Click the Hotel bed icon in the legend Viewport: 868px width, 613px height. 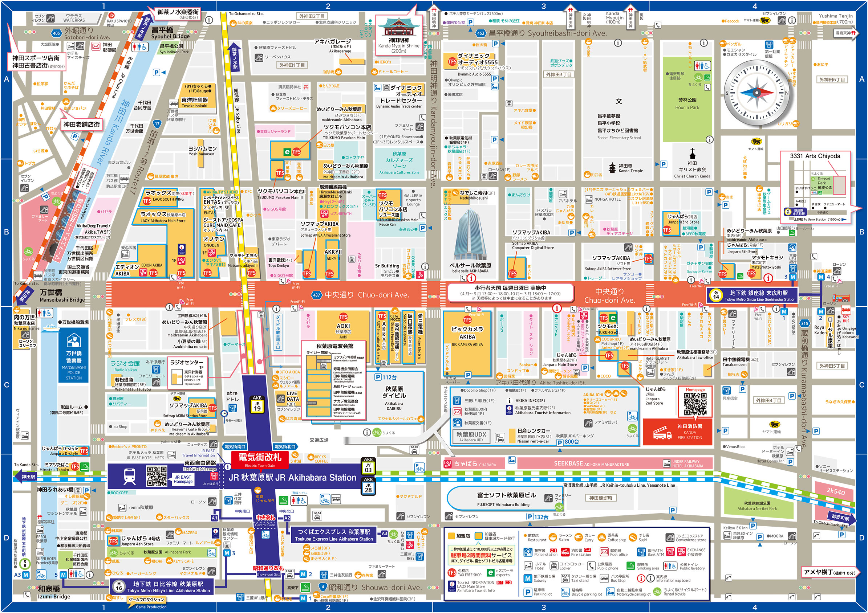[528, 566]
